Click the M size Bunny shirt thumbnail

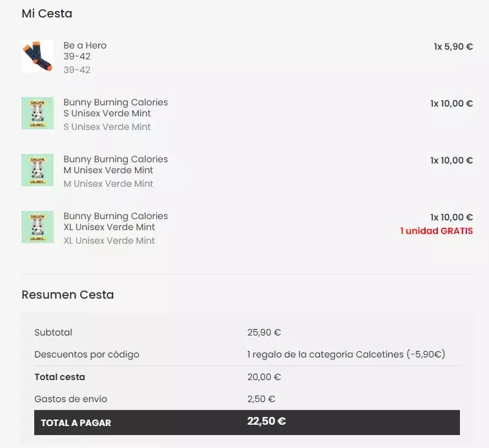pyautogui.click(x=37, y=170)
